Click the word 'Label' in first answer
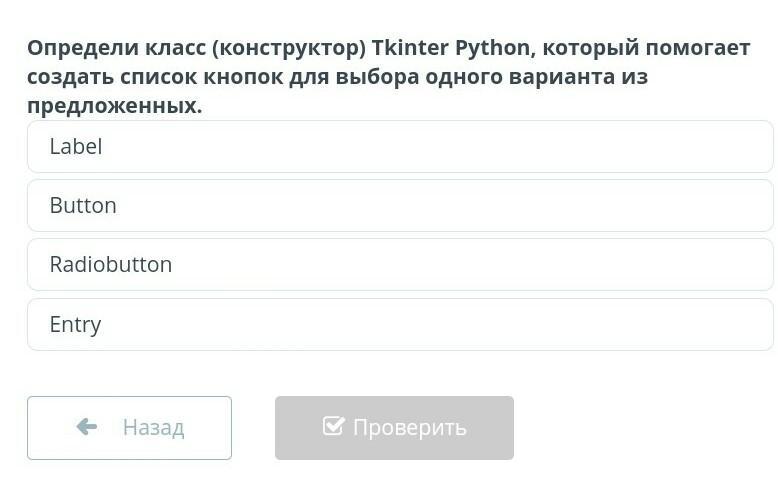 tap(76, 147)
